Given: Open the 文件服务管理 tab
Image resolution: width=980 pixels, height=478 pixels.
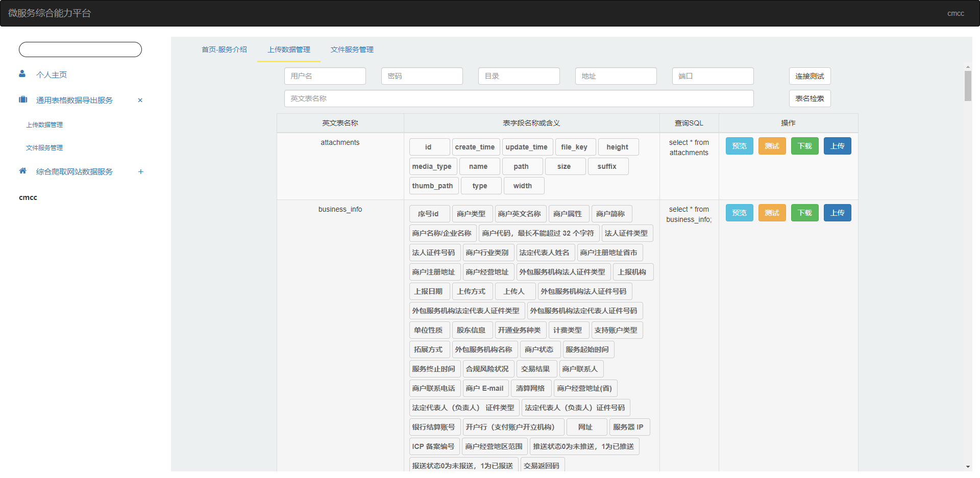Looking at the screenshot, I should click(351, 49).
